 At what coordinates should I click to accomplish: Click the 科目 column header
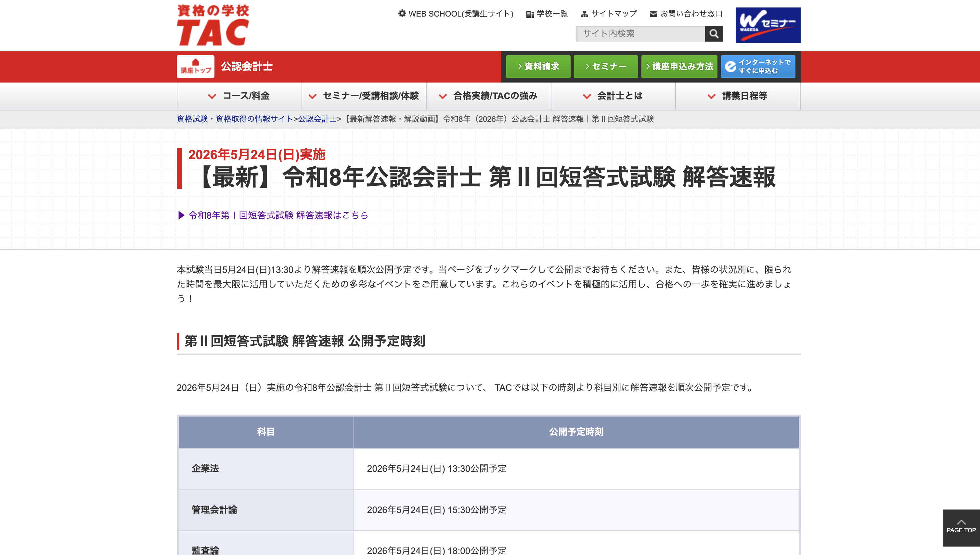266,432
